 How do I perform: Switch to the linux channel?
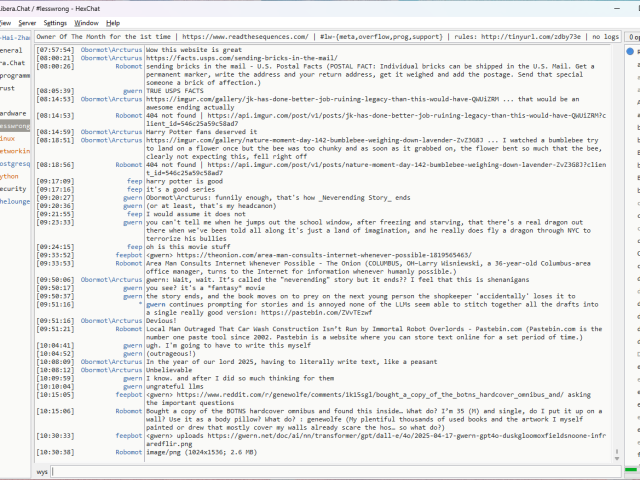click(8, 139)
